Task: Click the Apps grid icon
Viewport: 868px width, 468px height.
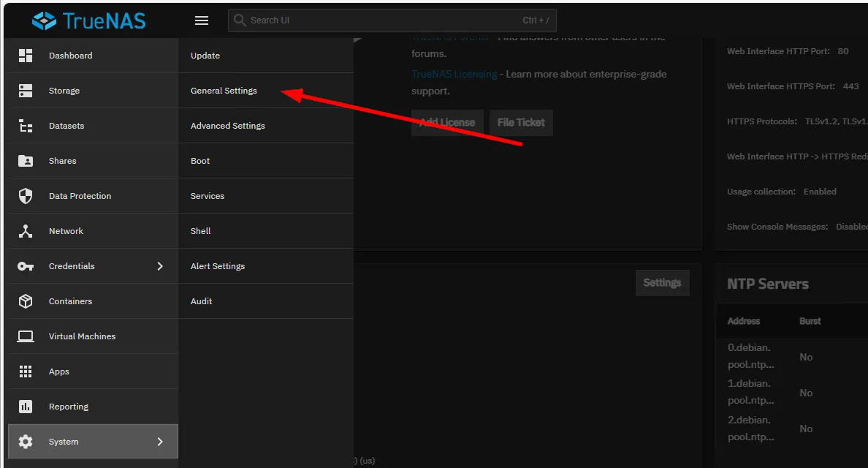Action: pos(26,371)
